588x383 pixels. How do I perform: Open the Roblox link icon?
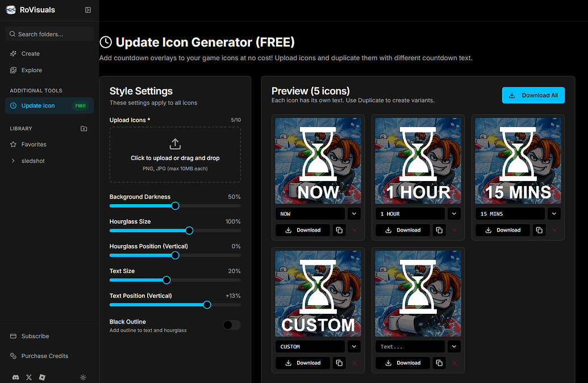point(42,377)
